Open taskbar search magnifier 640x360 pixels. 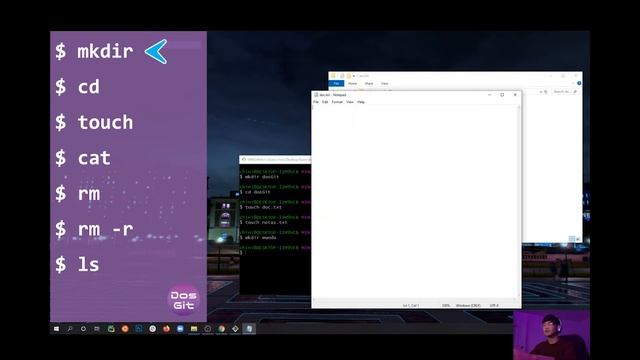pyautogui.click(x=70, y=329)
